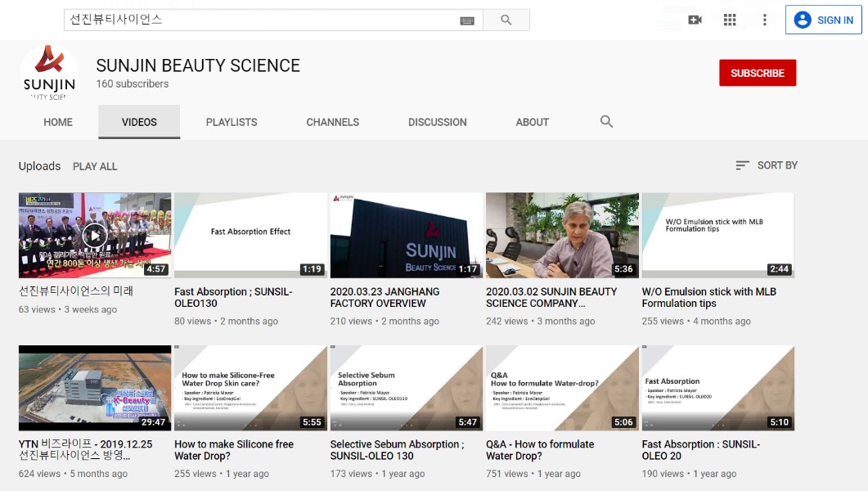Subscribe to Sunjin Beauty Science channel
868x491 pixels.
pos(758,73)
